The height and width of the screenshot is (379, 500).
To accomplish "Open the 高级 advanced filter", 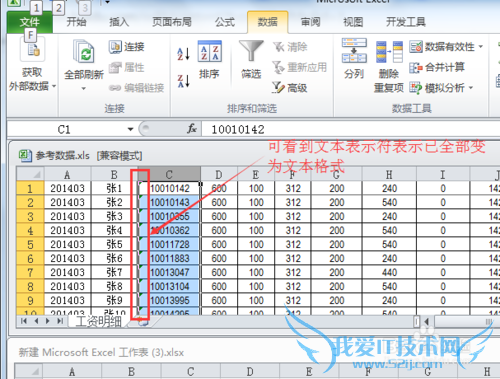I will (289, 88).
